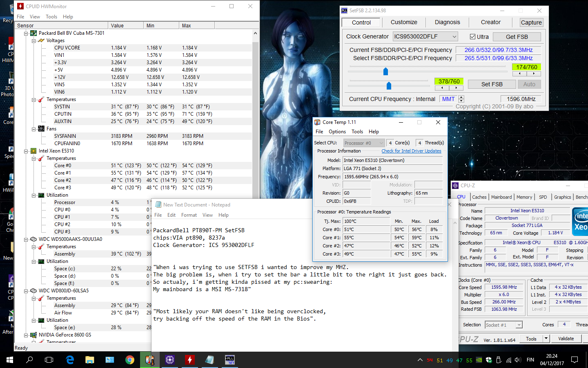Open the Clock Generator dropdown
Viewport: 588px width, 368px height.
[x=454, y=37]
